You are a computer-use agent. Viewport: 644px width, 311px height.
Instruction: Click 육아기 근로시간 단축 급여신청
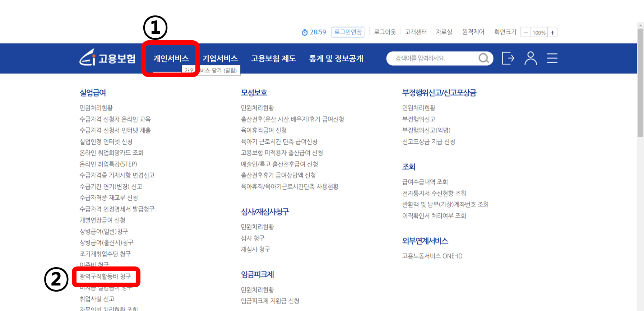[279, 141]
